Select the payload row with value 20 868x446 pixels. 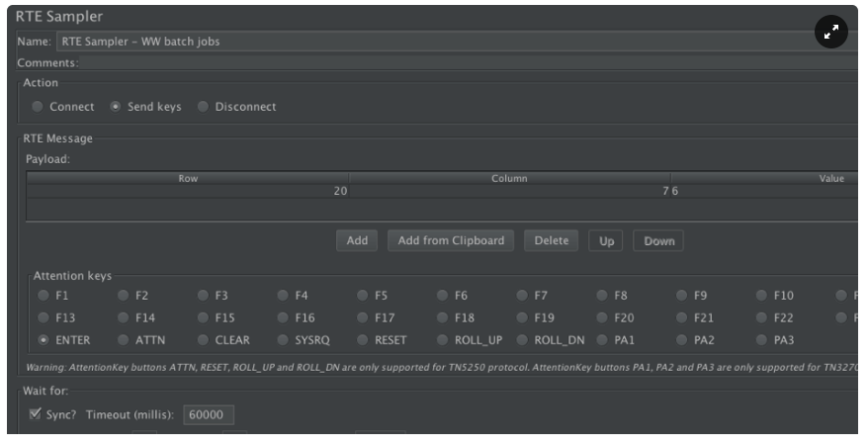pos(188,190)
